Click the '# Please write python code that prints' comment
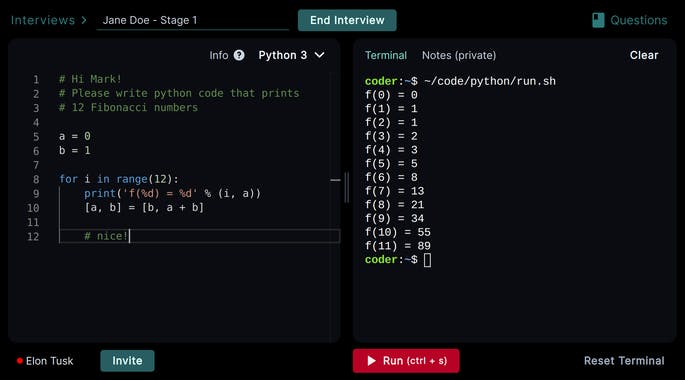Screen dimensions: 685x380 point(179,93)
